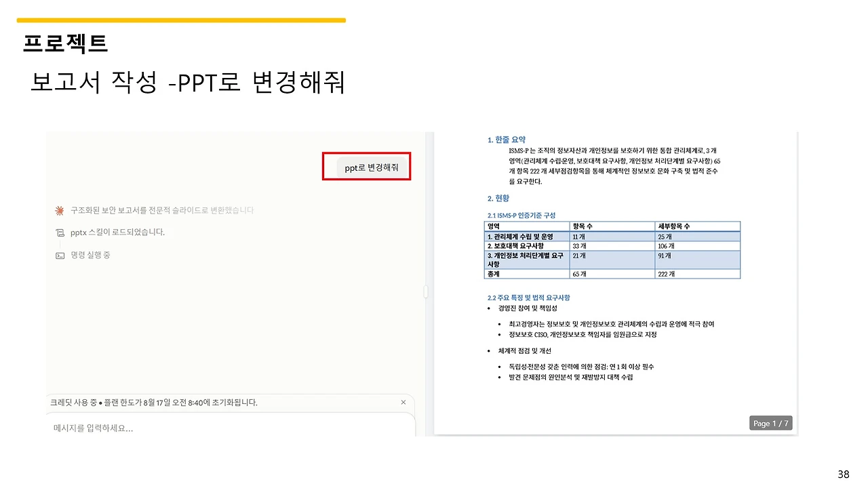Click the '2. 현황' section heading

(498, 199)
